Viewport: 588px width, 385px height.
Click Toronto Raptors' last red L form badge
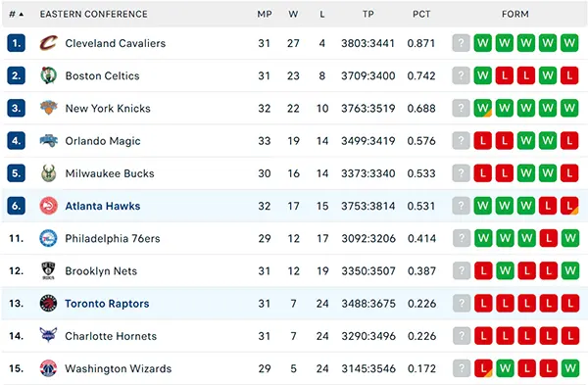pos(570,304)
